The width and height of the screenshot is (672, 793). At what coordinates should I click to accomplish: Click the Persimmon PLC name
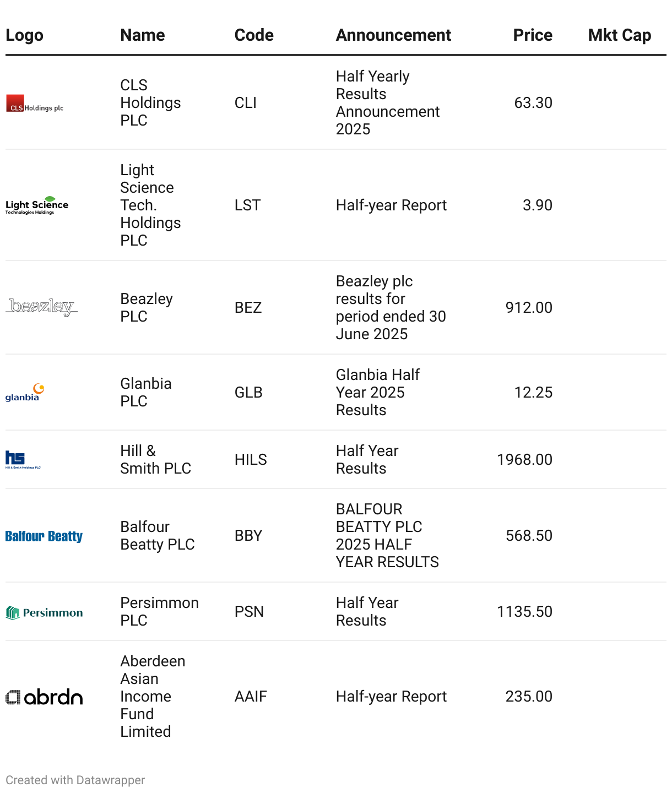[x=160, y=612]
